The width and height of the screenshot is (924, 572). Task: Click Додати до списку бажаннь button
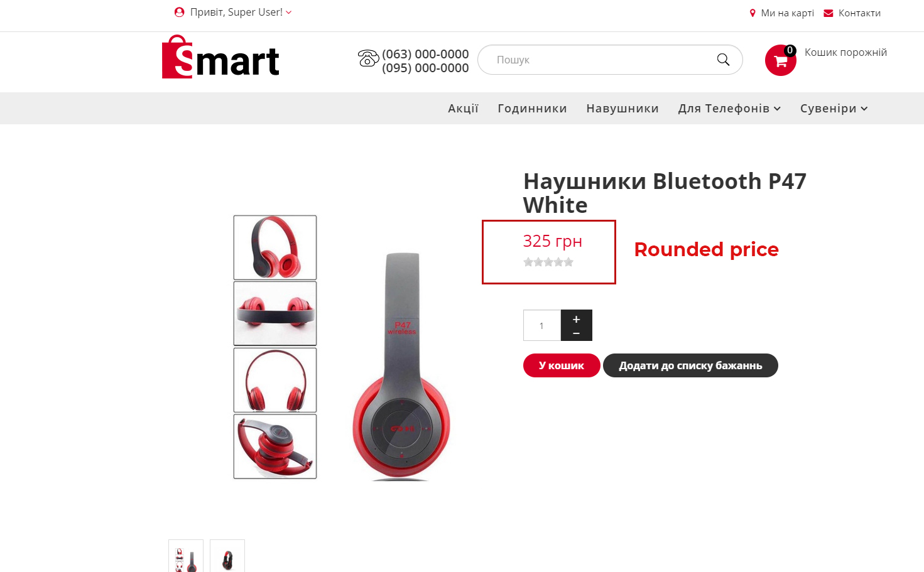click(690, 365)
